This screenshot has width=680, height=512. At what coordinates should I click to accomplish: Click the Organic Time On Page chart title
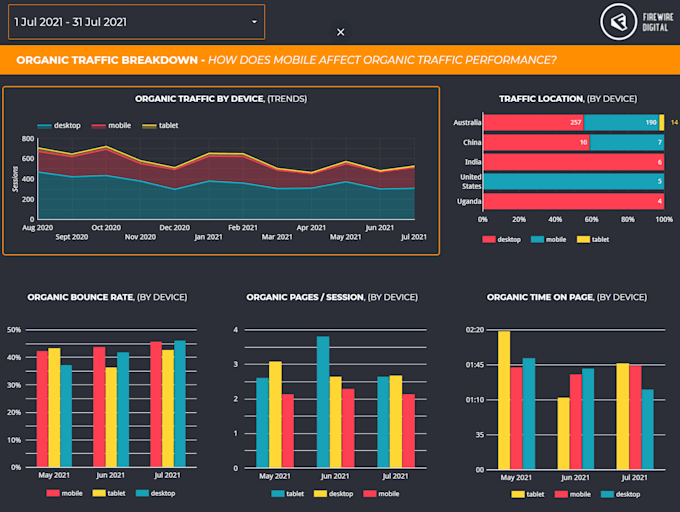point(567,297)
